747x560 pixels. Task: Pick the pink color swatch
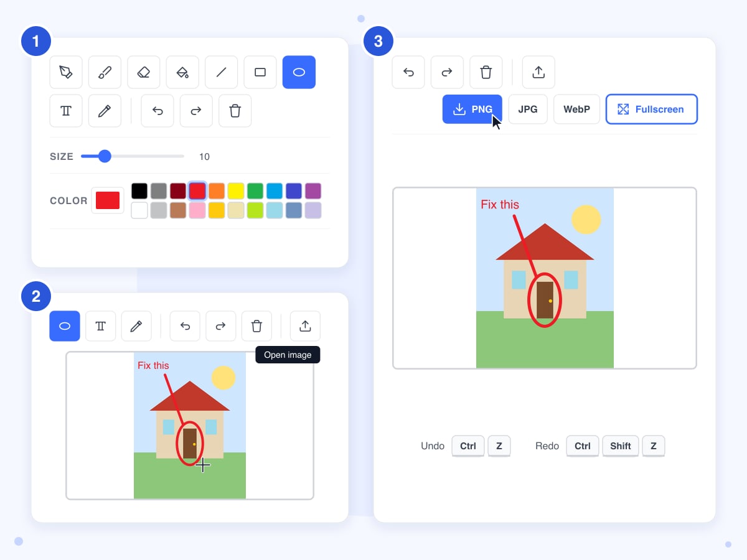coord(197,210)
